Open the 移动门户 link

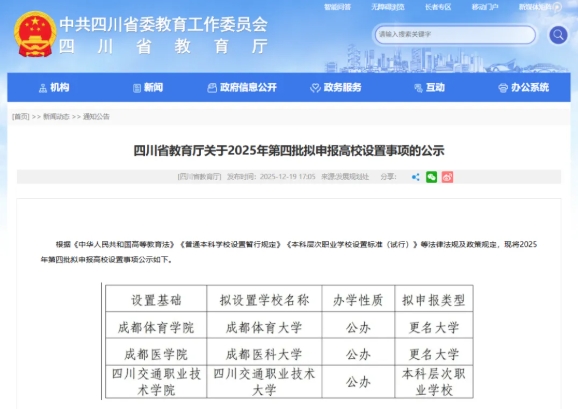[x=485, y=7]
